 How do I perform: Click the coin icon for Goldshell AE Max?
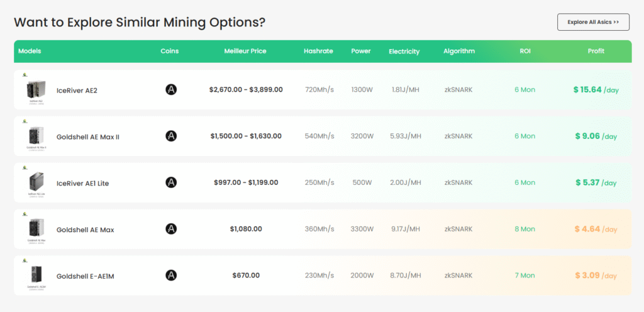[x=170, y=229]
